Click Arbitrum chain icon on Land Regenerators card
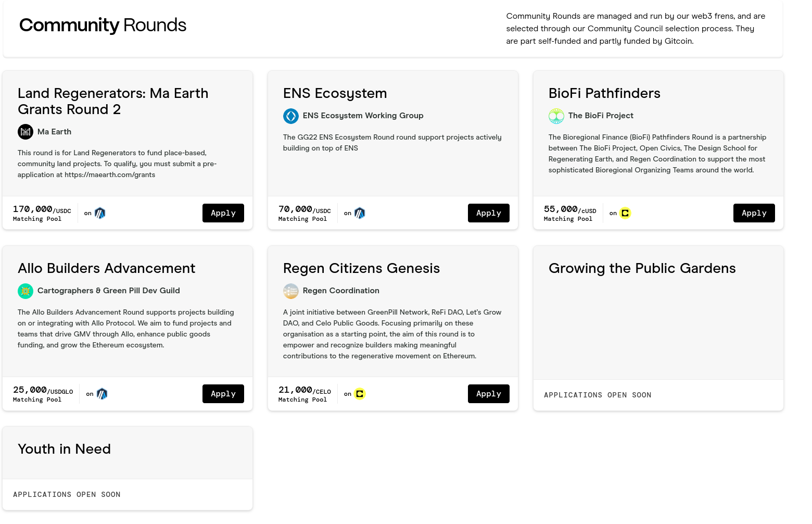This screenshot has width=812, height=524. 100,213
